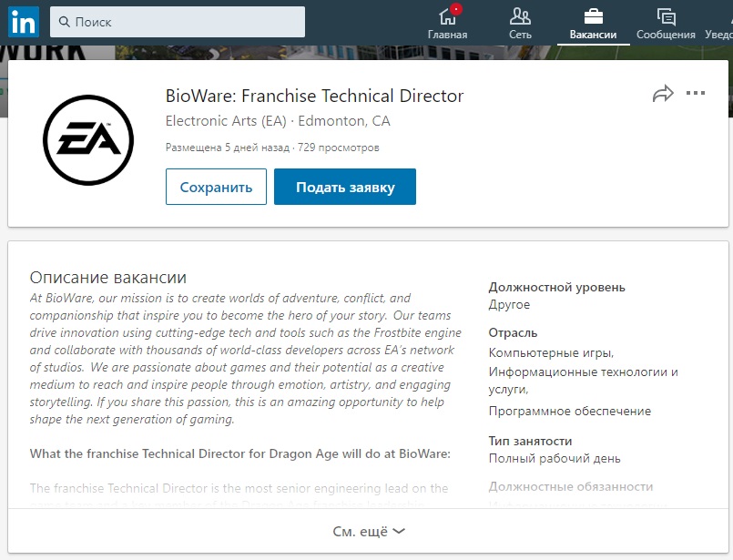Viewport: 733px width, 560px height.
Task: Click the Описание вакансии heading
Action: [108, 277]
